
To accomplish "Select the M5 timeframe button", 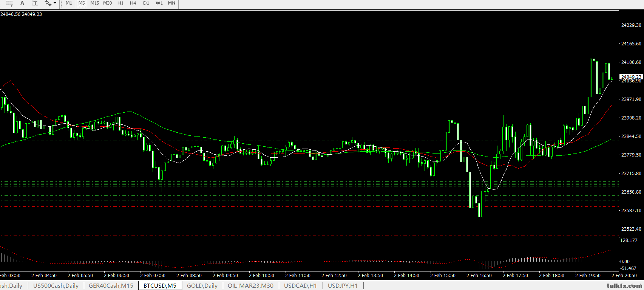I will 82,3.
